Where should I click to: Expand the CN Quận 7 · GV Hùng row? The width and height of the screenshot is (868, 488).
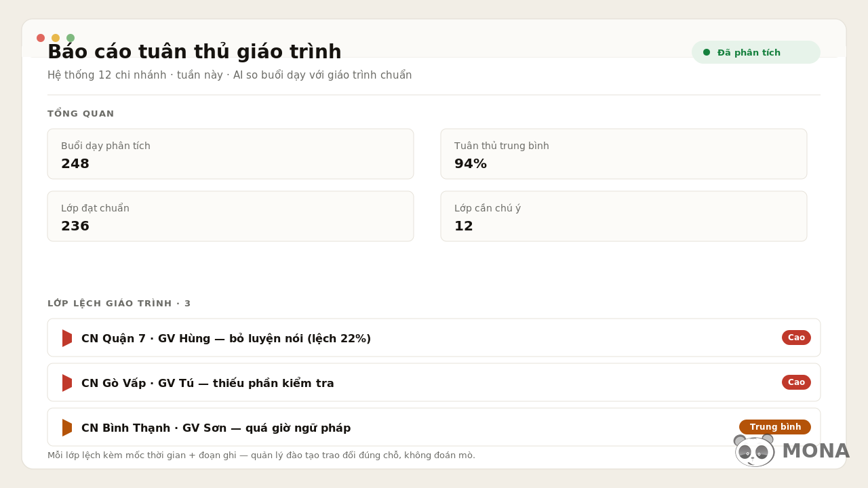434,338
